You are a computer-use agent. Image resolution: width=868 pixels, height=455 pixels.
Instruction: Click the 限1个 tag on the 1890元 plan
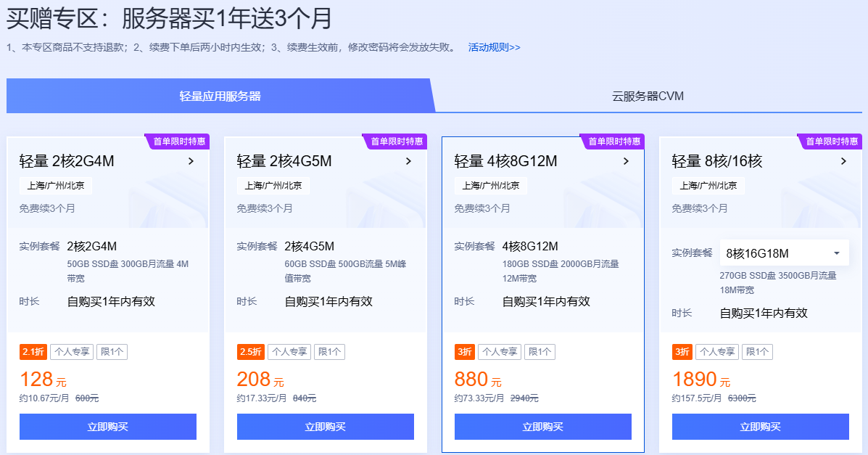pyautogui.click(x=757, y=352)
